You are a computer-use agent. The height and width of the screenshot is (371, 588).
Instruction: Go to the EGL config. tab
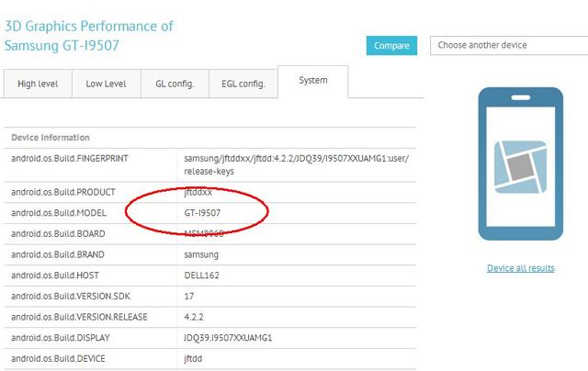[243, 84]
